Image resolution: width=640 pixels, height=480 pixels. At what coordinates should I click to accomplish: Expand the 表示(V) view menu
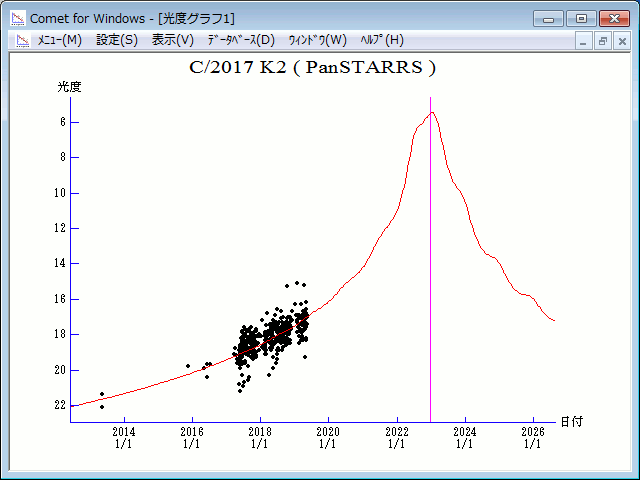point(172,40)
